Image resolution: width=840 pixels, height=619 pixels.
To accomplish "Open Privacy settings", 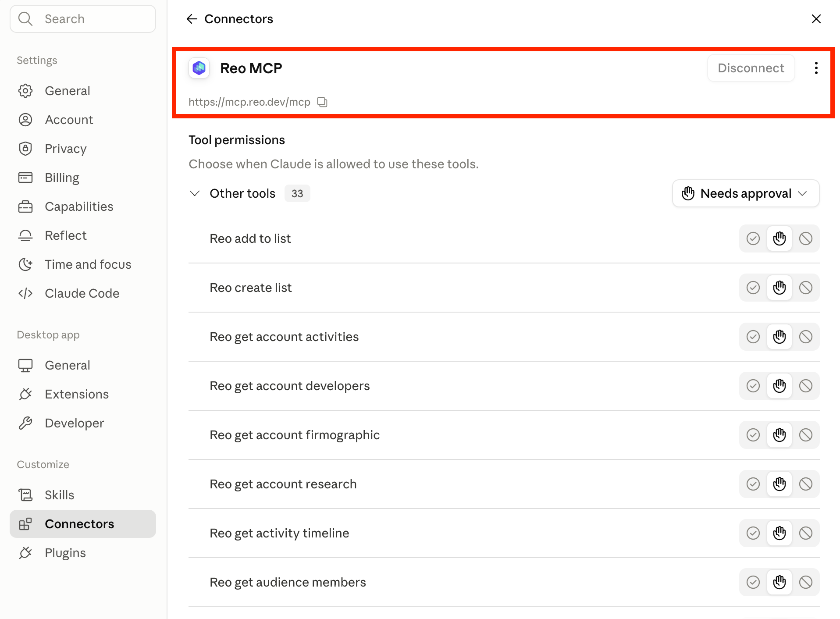I will pos(83,149).
